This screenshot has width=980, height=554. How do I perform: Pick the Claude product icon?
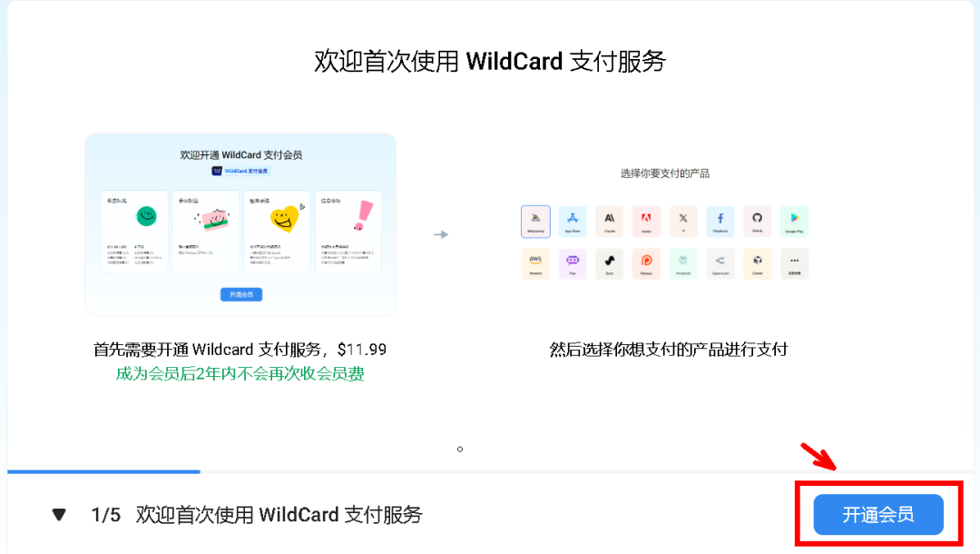pos(610,222)
